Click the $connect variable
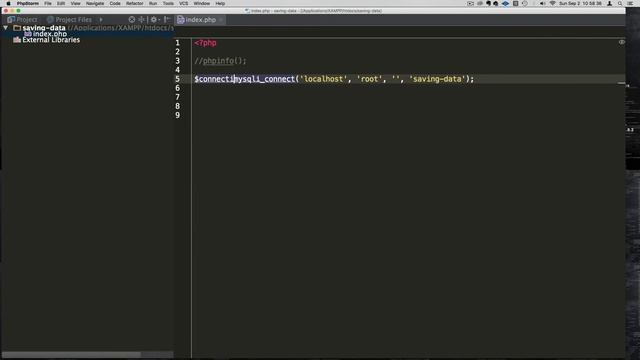Image resolution: width=640 pixels, height=360 pixels. tap(213, 79)
